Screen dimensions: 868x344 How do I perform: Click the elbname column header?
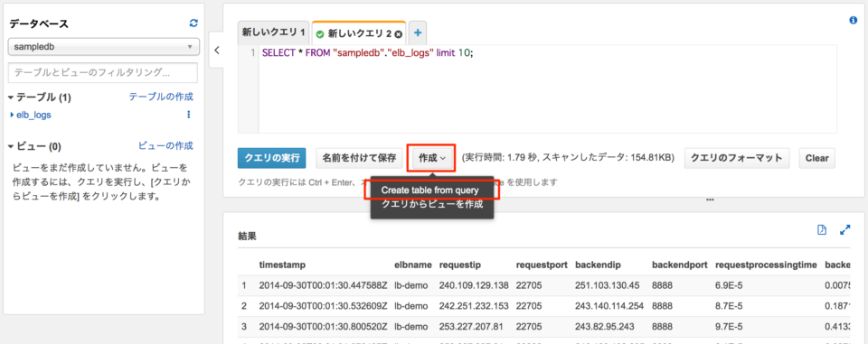(x=412, y=265)
